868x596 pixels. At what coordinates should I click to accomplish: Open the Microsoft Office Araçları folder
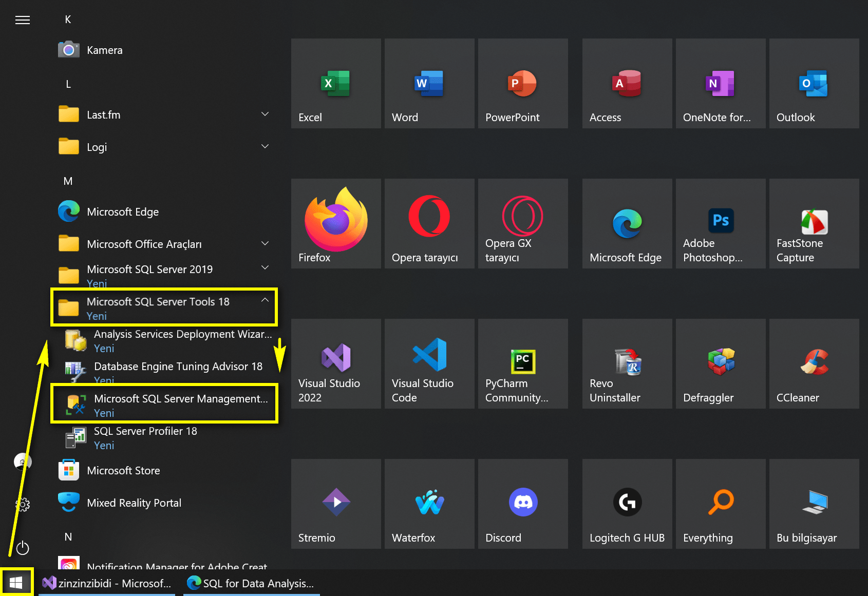[164, 244]
